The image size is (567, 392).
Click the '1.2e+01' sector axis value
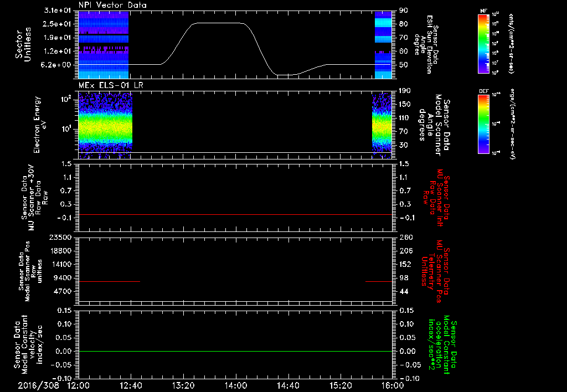pos(58,51)
